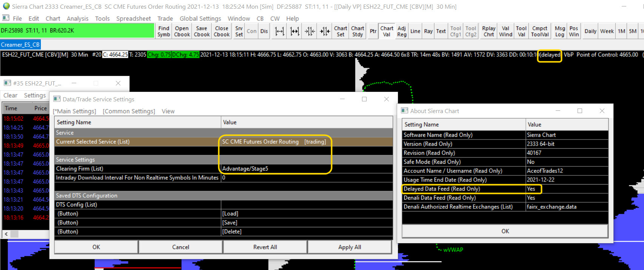Open Settings menu in Time and Sales window

click(x=35, y=95)
